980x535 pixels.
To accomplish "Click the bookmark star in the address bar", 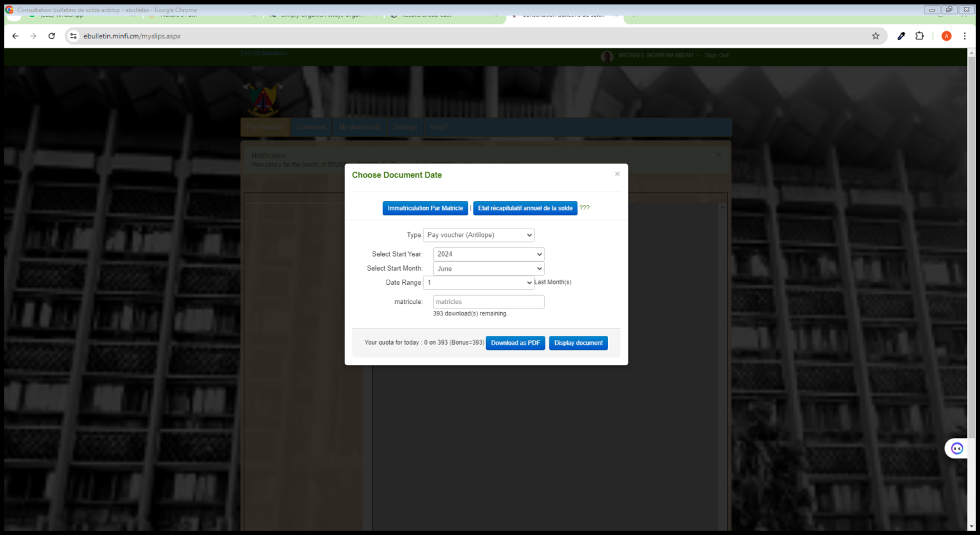I will click(876, 36).
